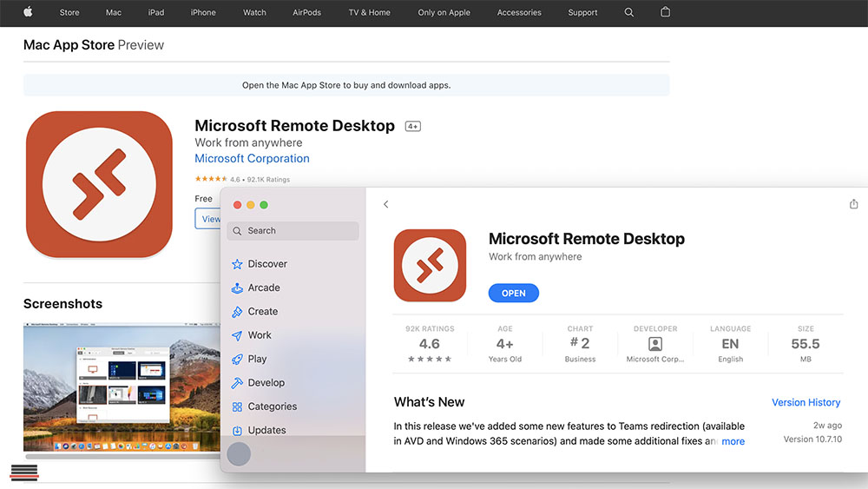868x489 pixels.
Task: Click the scrollbar under the Screenshots image
Action: [x=123, y=457]
